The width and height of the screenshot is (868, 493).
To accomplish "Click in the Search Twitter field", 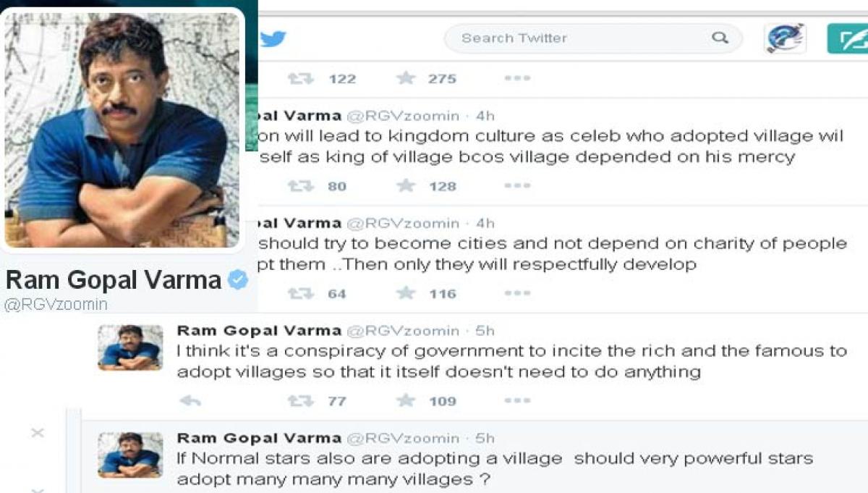I will (x=579, y=38).
